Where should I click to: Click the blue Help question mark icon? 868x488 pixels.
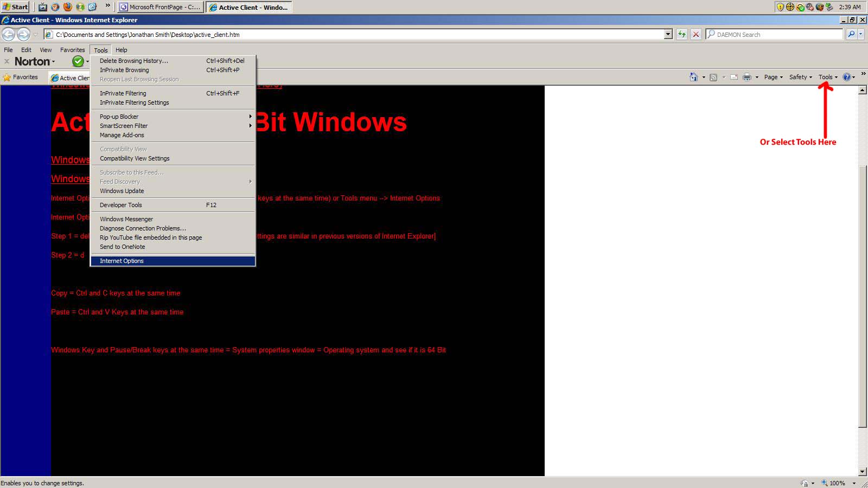click(846, 77)
